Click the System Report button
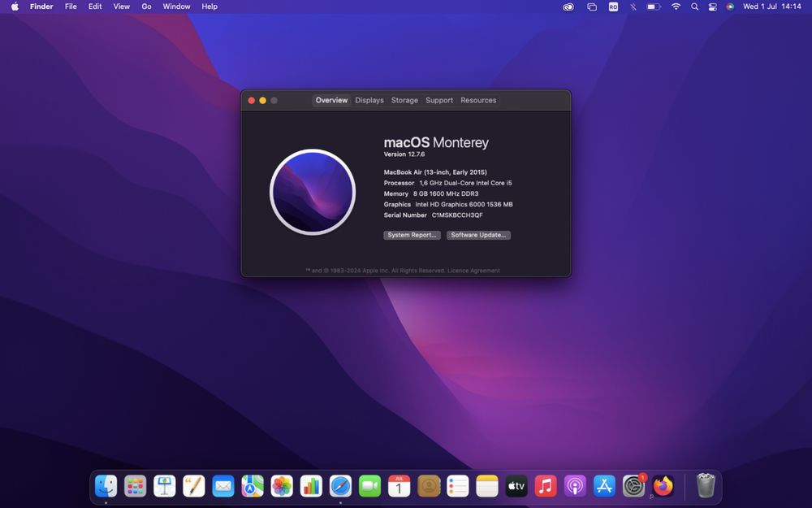The width and height of the screenshot is (812, 508). click(x=412, y=236)
